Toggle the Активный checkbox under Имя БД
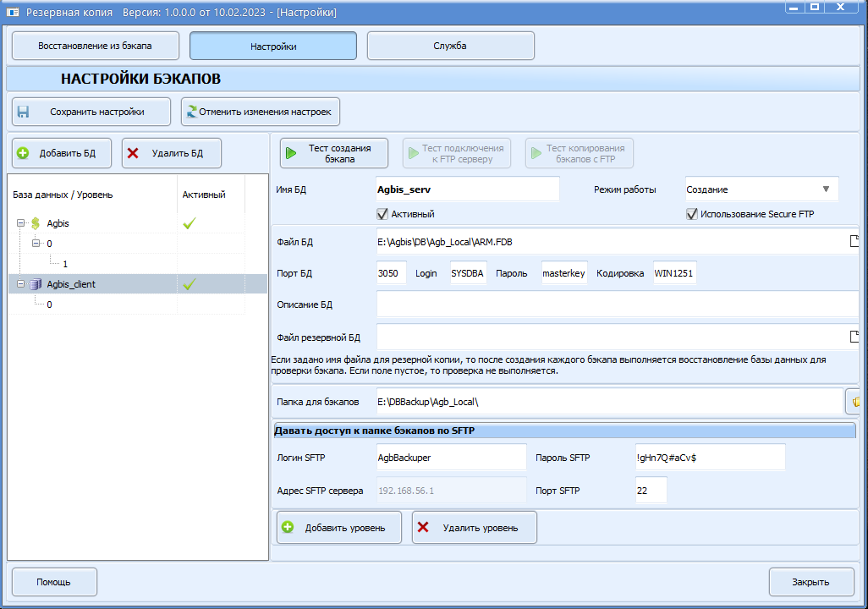The width and height of the screenshot is (868, 609). [382, 214]
